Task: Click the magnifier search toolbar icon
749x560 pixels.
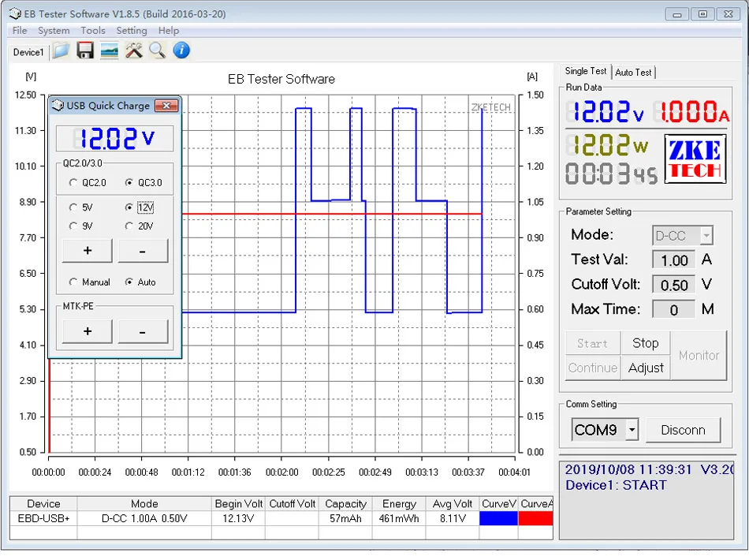Action: tap(157, 50)
